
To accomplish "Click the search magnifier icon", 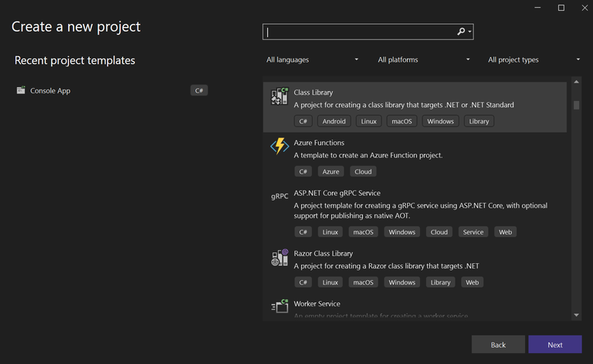I will [x=461, y=32].
